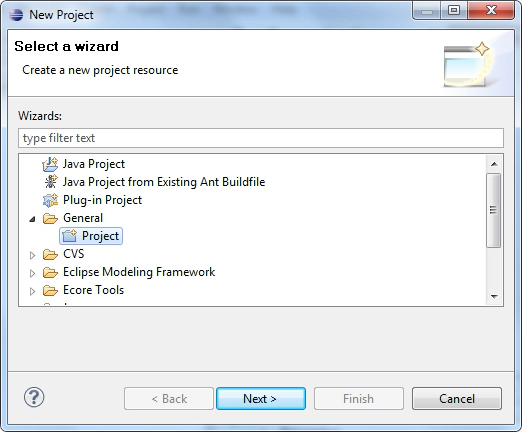Click the General folder icon
Image resolution: width=522 pixels, height=432 pixels.
point(50,218)
